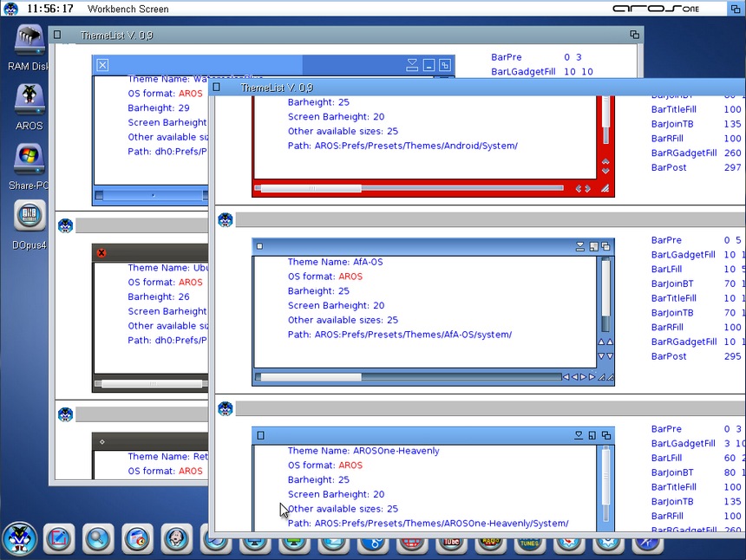The height and width of the screenshot is (560, 746).
Task: Open the Share-PC drive icon
Action: 29,160
